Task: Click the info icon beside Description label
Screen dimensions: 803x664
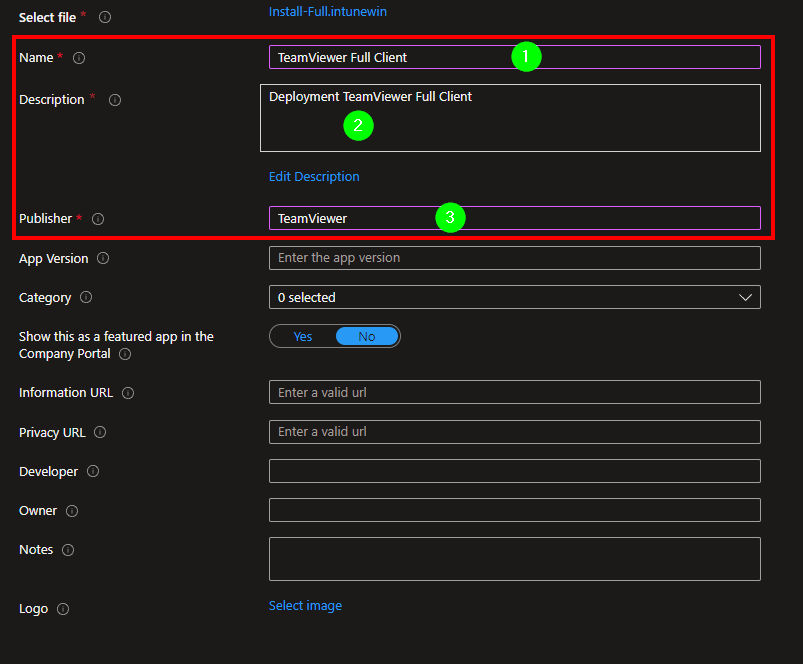Action: [x=115, y=100]
